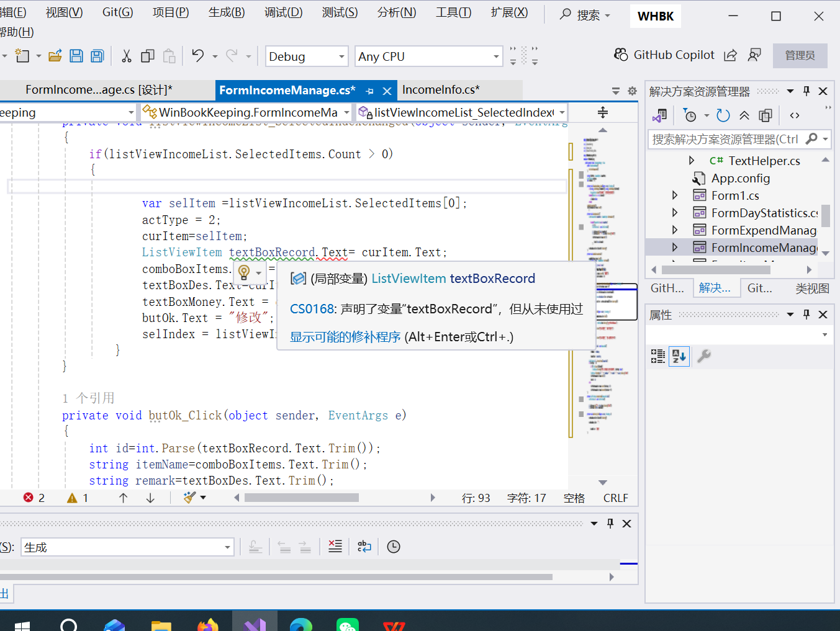Viewport: 840px width, 631px height.
Task: Open the share icon next to Copilot
Action: pyautogui.click(x=731, y=55)
